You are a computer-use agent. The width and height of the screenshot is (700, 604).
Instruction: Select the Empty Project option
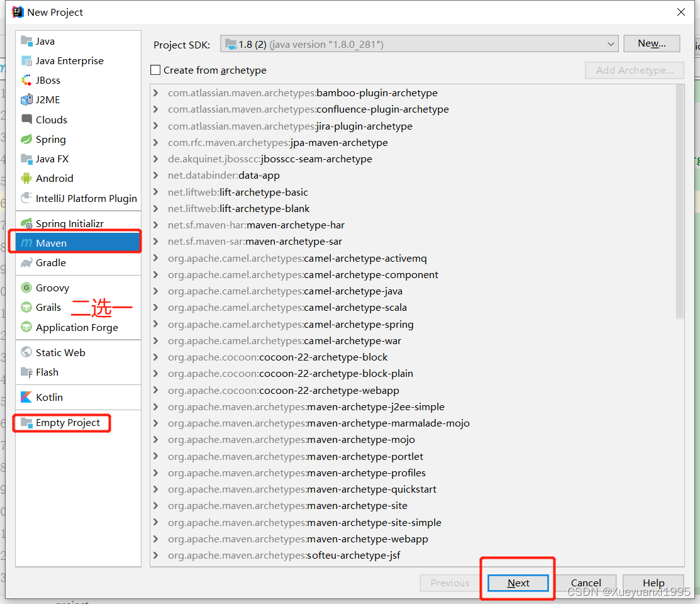[x=61, y=422]
